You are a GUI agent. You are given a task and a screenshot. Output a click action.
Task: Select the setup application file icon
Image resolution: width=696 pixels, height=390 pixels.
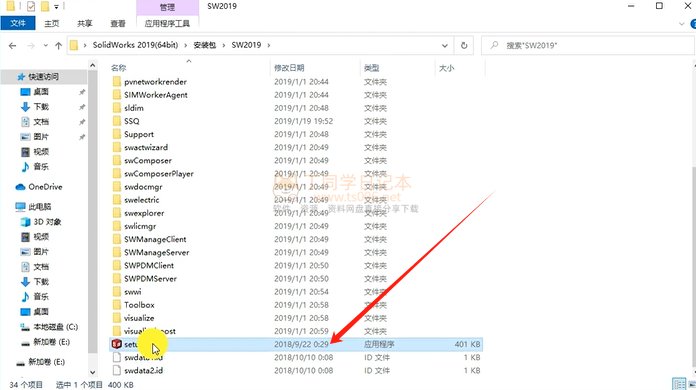pos(117,344)
